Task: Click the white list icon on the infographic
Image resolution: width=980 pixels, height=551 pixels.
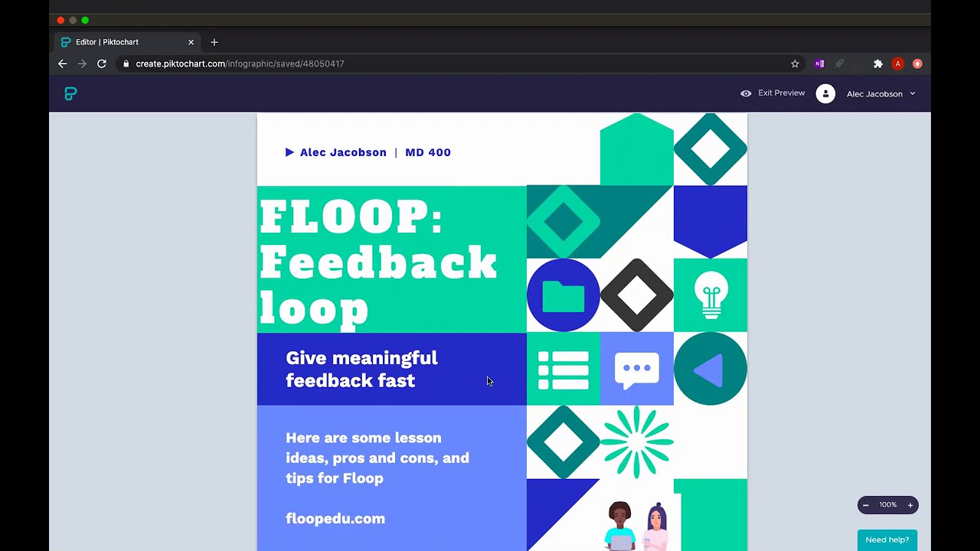Action: [563, 370]
